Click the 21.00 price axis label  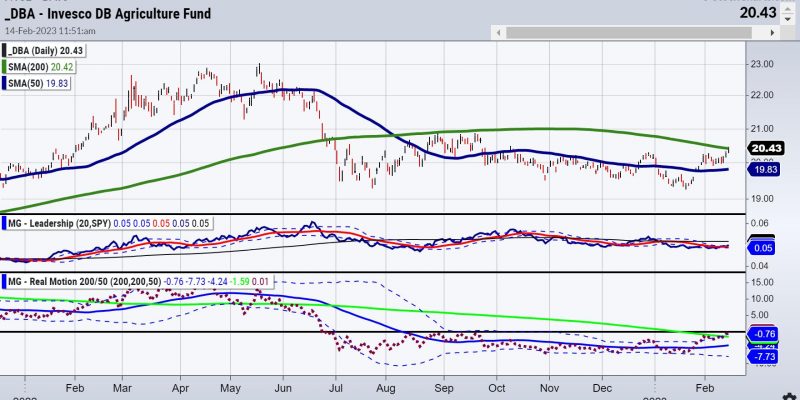(x=763, y=129)
